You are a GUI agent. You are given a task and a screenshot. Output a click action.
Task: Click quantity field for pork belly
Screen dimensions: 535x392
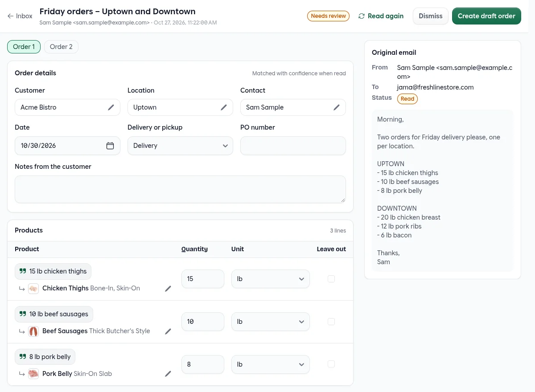pyautogui.click(x=203, y=364)
